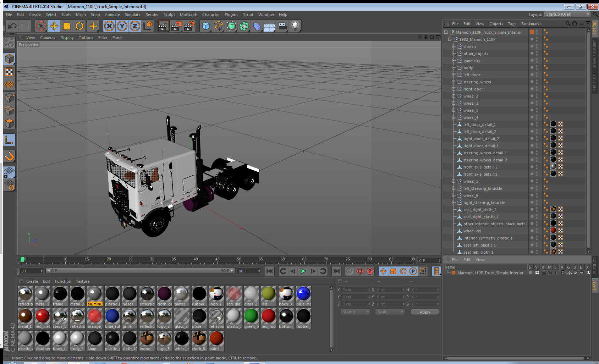Open the Render Settings icon
Viewport: 599px width, 364px height.
[x=189, y=26]
